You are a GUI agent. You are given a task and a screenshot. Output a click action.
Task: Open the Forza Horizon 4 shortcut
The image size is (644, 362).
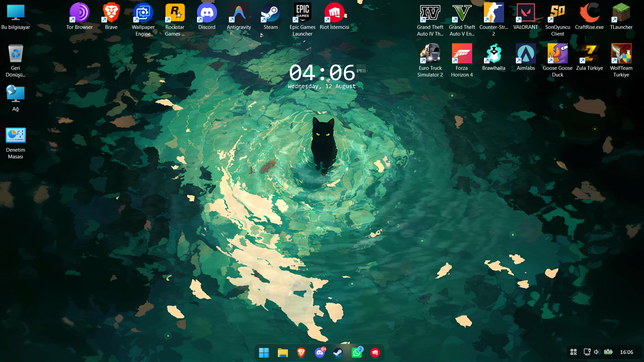coord(462,61)
